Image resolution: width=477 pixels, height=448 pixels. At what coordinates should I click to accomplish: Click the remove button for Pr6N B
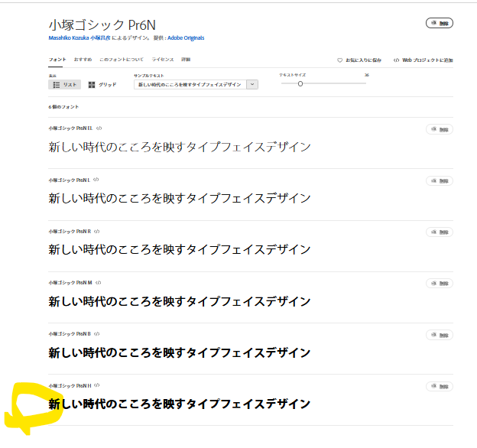click(x=440, y=335)
